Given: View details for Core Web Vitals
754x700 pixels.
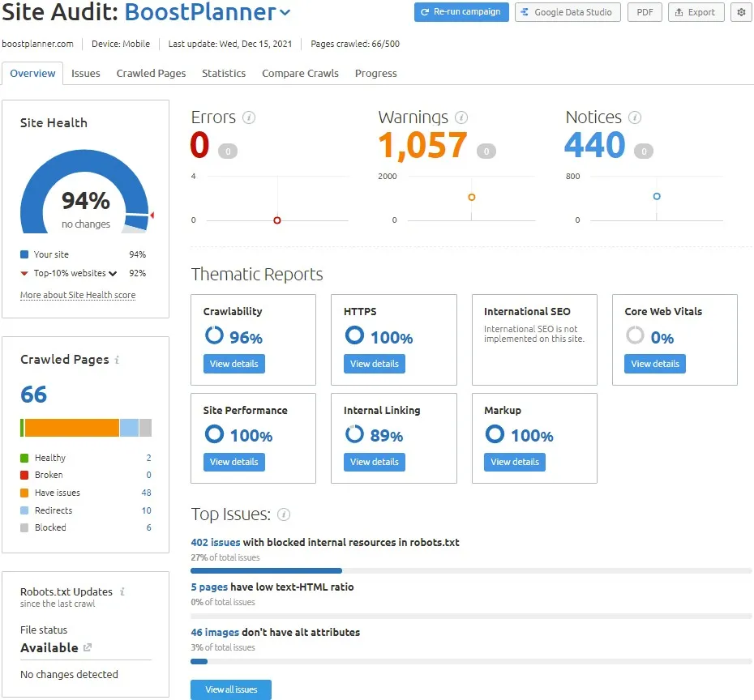Looking at the screenshot, I should (654, 364).
